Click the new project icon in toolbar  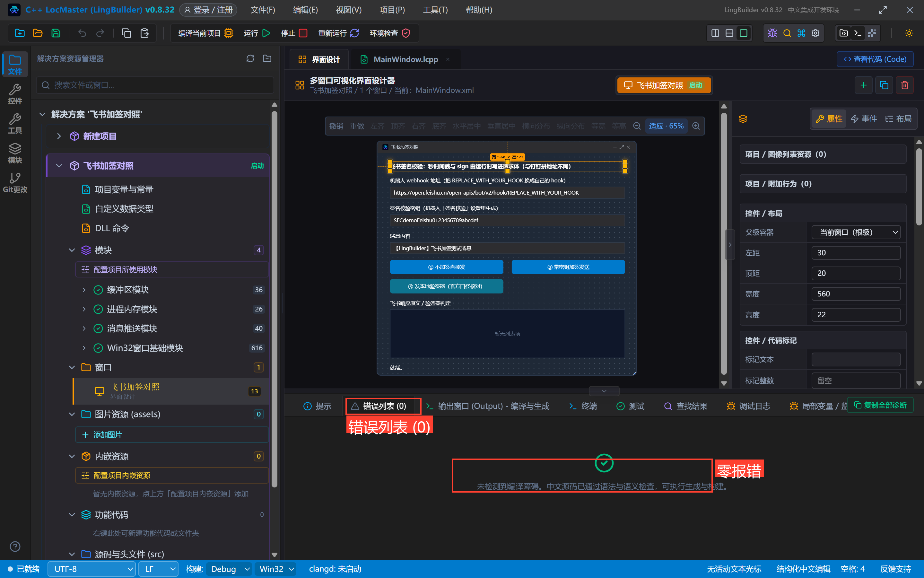20,33
